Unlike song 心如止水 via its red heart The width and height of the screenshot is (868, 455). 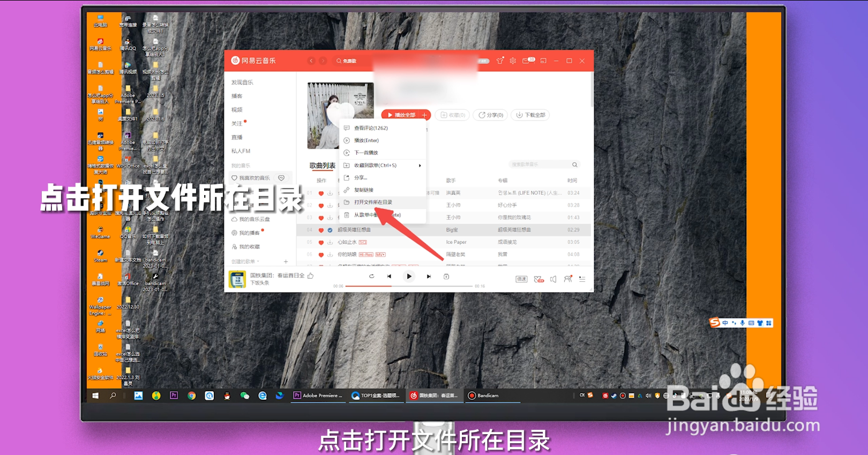click(x=321, y=242)
